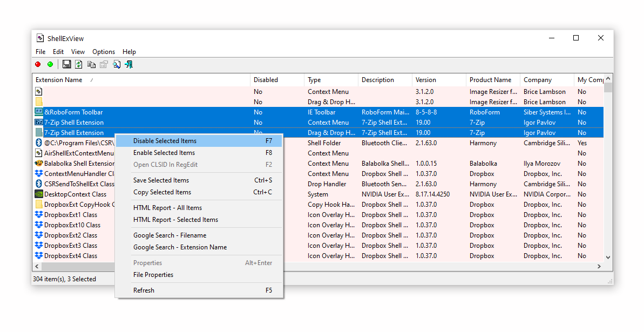Click the folder icon of DropboxExt CopyHook
This screenshot has height=332, width=644.
pos(39,204)
